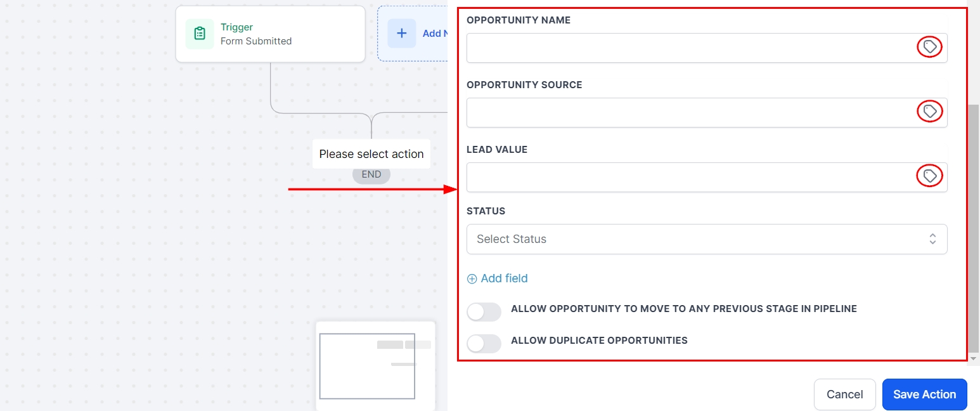The image size is (980, 411).
Task: Select the Form Submitted trigger node
Action: tap(270, 34)
